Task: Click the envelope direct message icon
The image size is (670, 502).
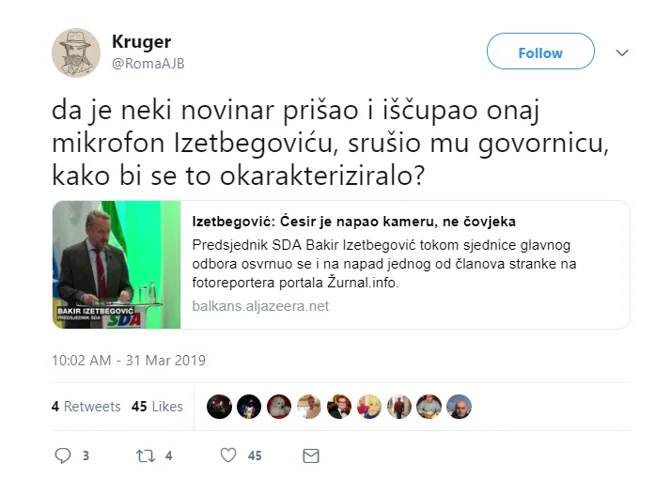Action: [311, 456]
